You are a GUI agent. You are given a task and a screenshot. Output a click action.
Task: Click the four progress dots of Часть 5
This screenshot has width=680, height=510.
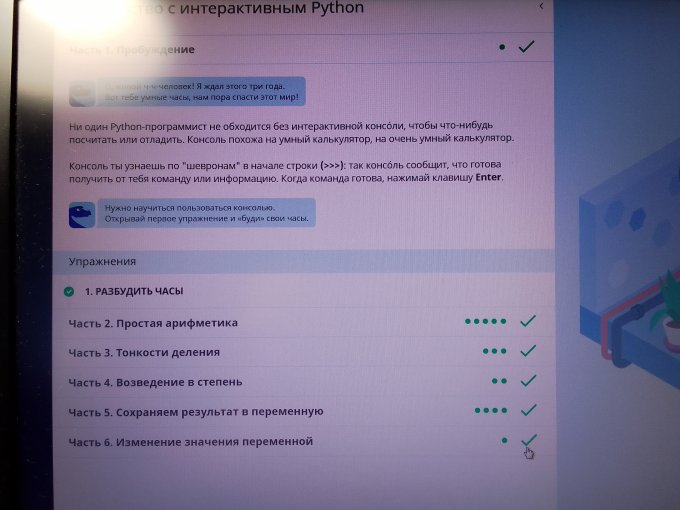tap(490, 410)
